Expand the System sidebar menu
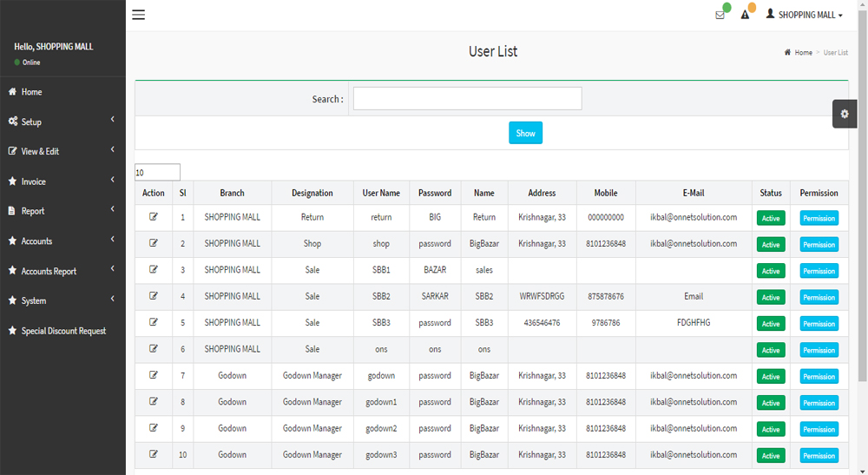Viewport: 868px width, 475px height. 62,300
